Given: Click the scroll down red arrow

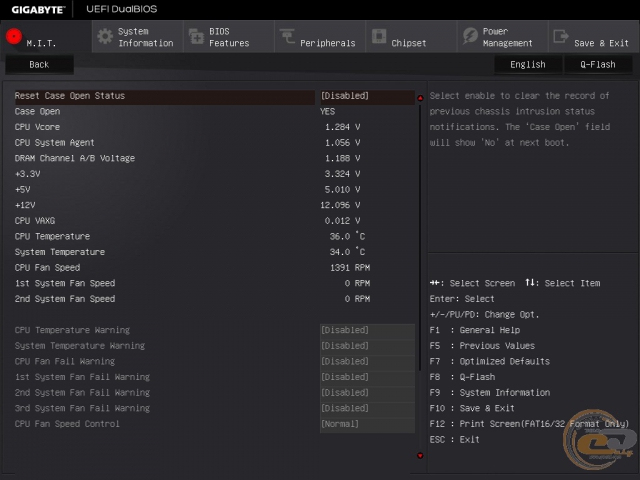Looking at the screenshot, I should tap(420, 456).
